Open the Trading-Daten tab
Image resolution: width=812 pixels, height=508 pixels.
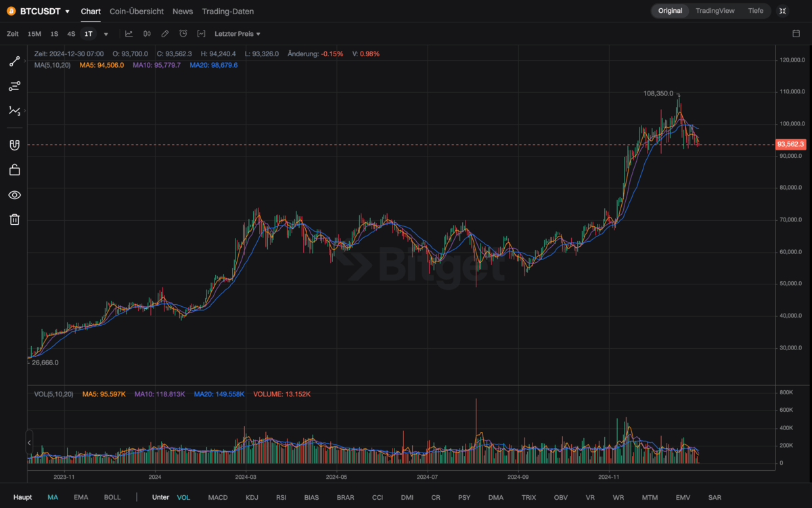228,12
